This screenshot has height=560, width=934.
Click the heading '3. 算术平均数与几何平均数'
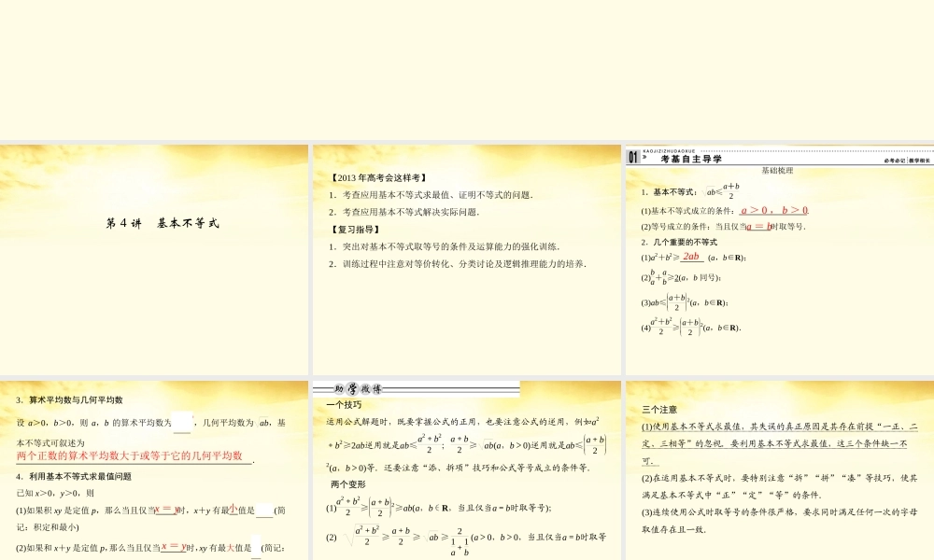click(69, 399)
